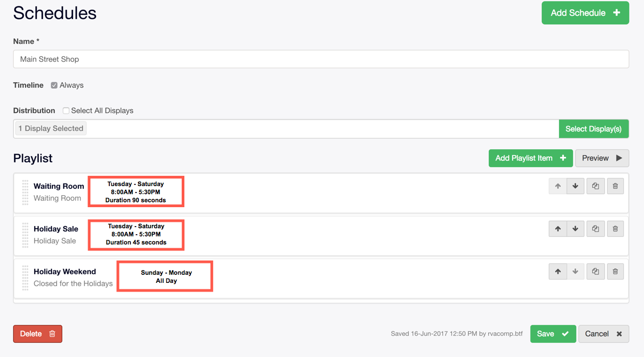Toggle the Always timeline checkbox
This screenshot has height=357, width=644.
(54, 85)
